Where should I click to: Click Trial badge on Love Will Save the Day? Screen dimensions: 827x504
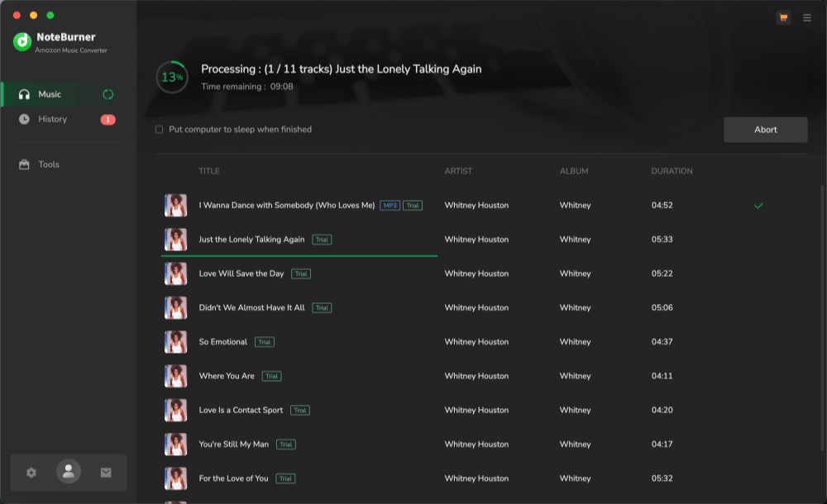[x=301, y=273]
